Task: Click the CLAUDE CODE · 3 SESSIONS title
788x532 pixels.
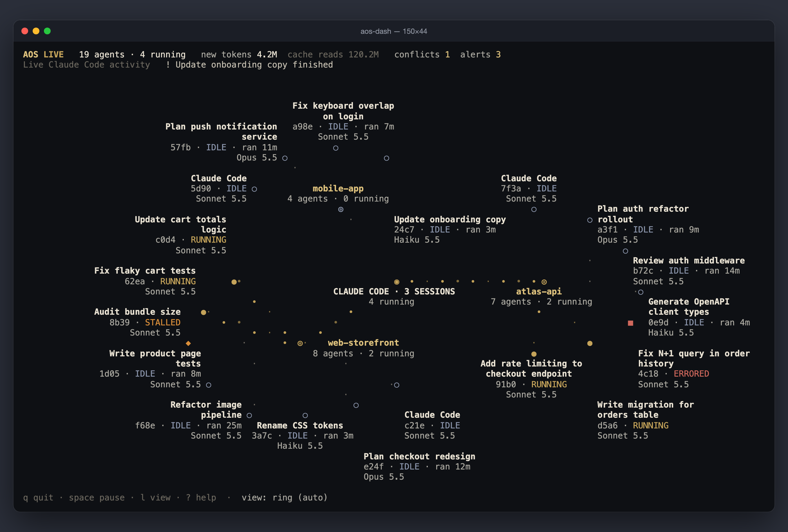Action: 394,291
